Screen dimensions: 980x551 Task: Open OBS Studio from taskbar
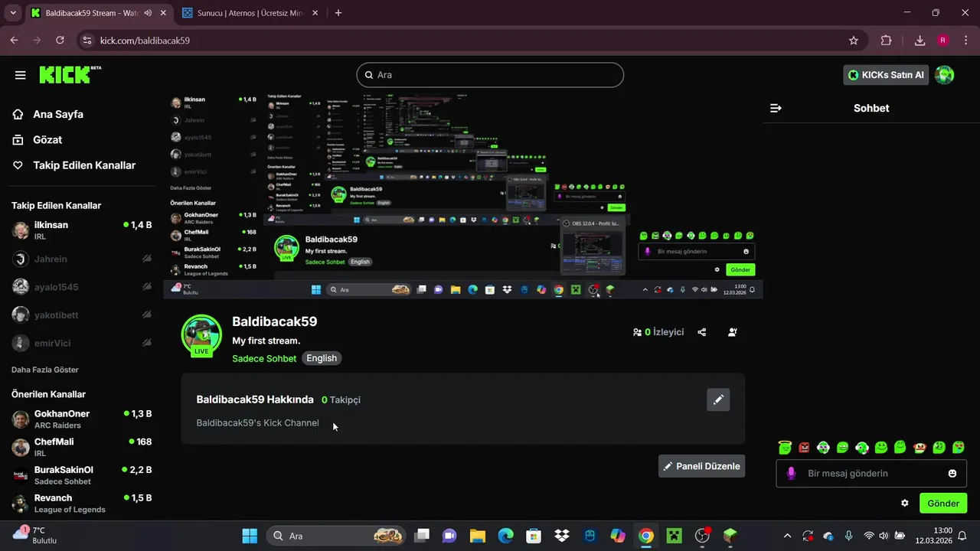coord(702,536)
